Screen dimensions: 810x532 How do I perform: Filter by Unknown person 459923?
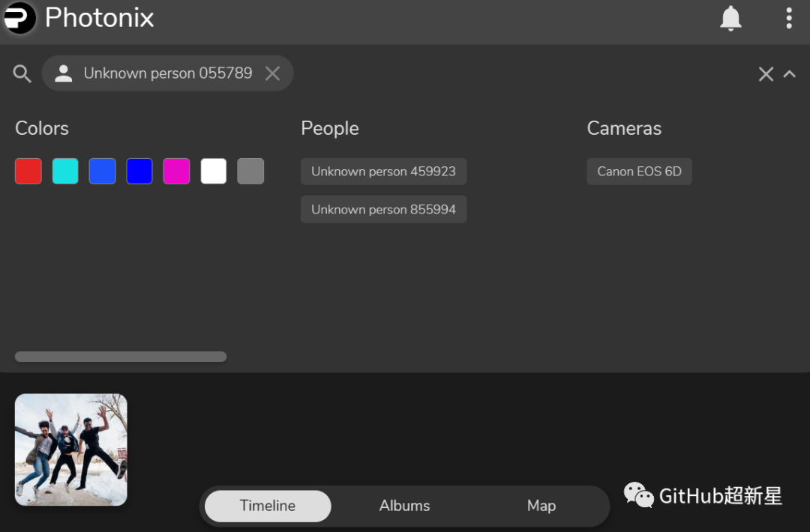coord(383,171)
